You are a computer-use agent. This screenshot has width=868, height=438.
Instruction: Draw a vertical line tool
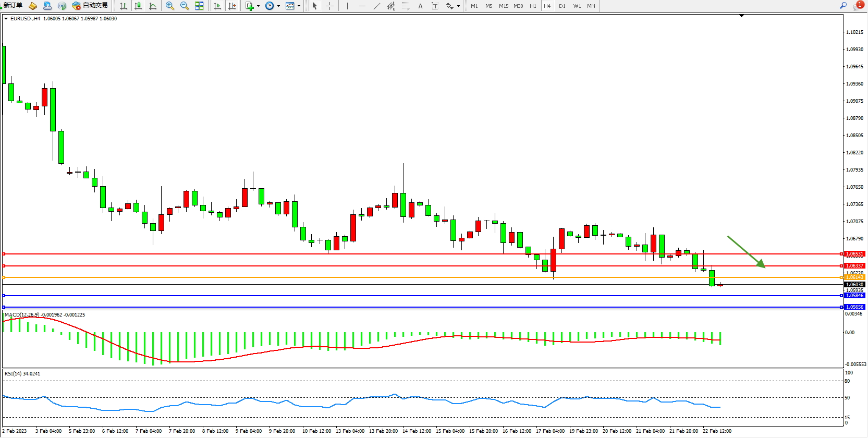[x=347, y=6]
